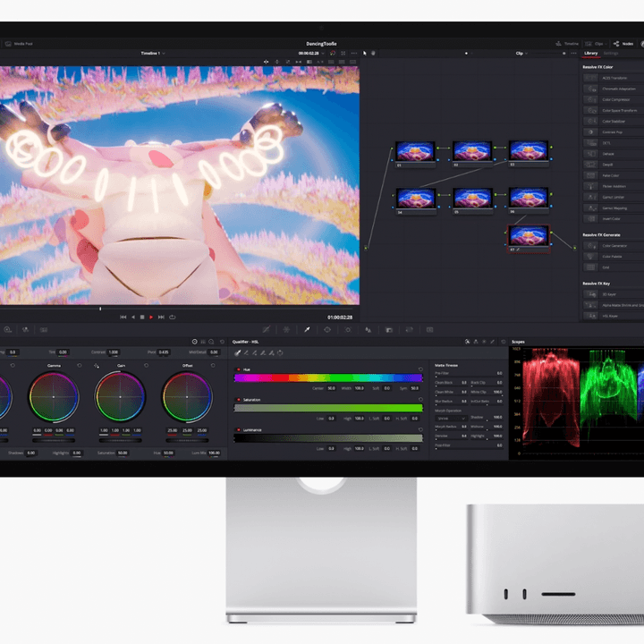The height and width of the screenshot is (644, 644).
Task: Open viewer options three-dot menu
Action: (353, 54)
